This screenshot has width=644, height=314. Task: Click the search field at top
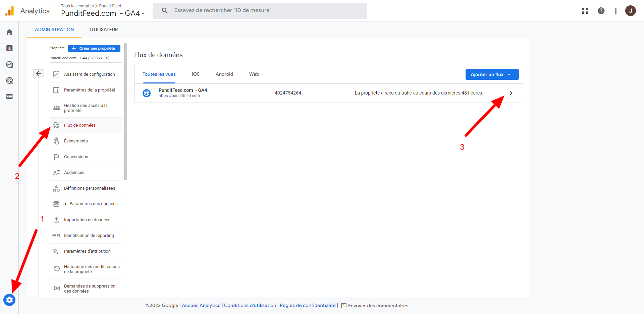point(260,10)
